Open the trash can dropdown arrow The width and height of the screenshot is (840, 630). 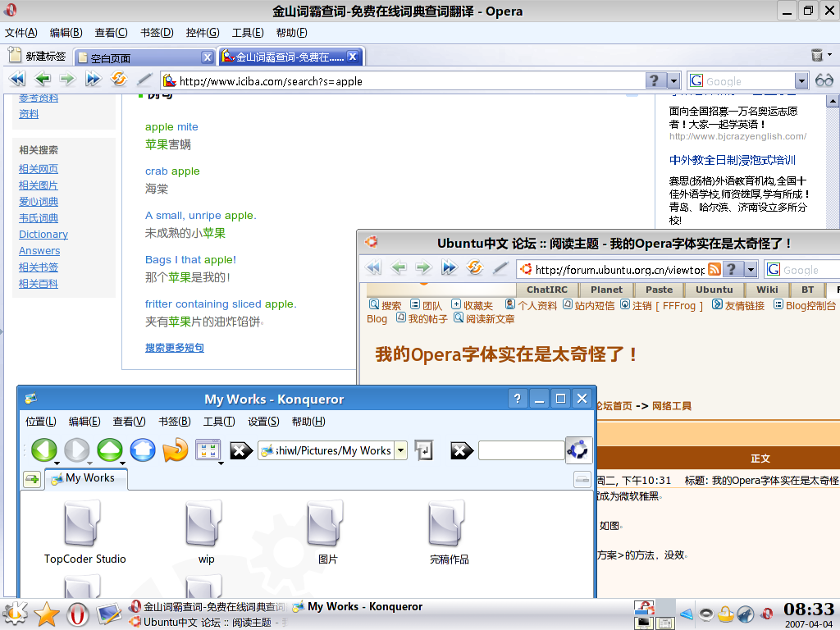(x=830, y=55)
